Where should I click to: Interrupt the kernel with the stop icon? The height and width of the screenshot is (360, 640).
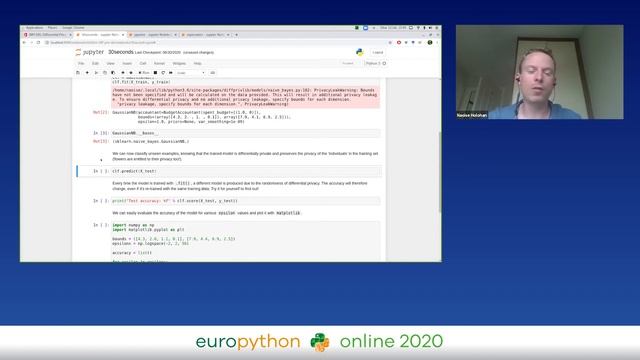coord(155,73)
